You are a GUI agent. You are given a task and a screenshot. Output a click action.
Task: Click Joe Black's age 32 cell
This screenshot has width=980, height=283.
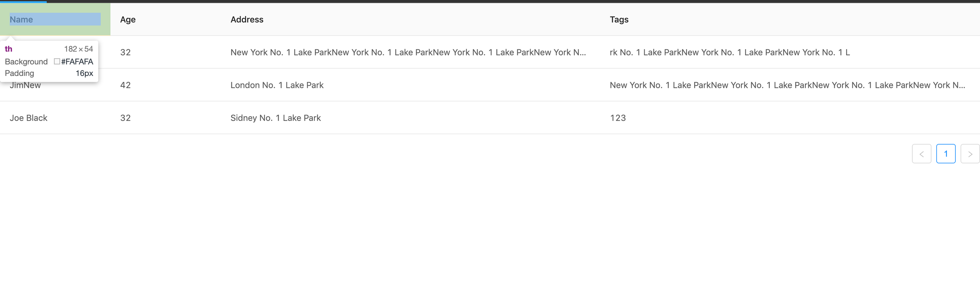click(125, 118)
